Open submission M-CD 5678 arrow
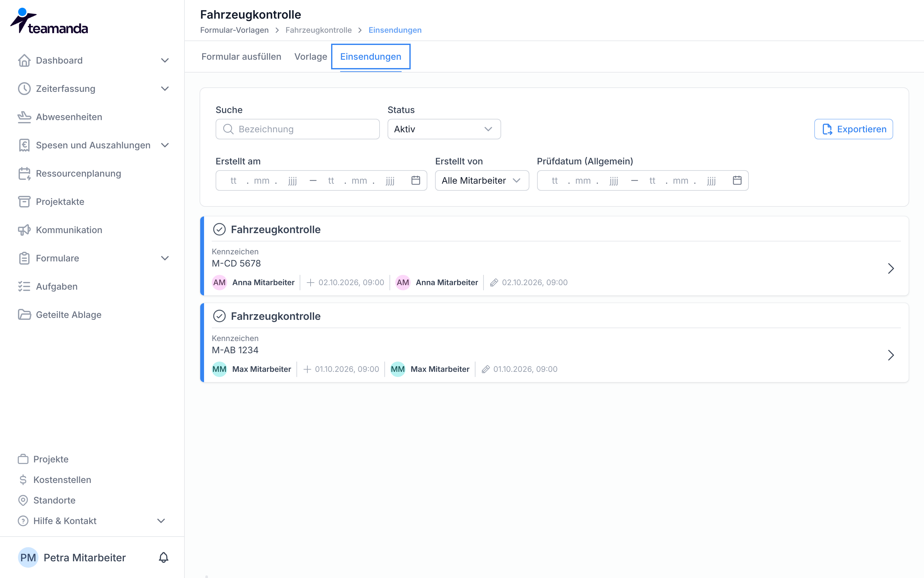This screenshot has height=578, width=924. click(x=891, y=268)
